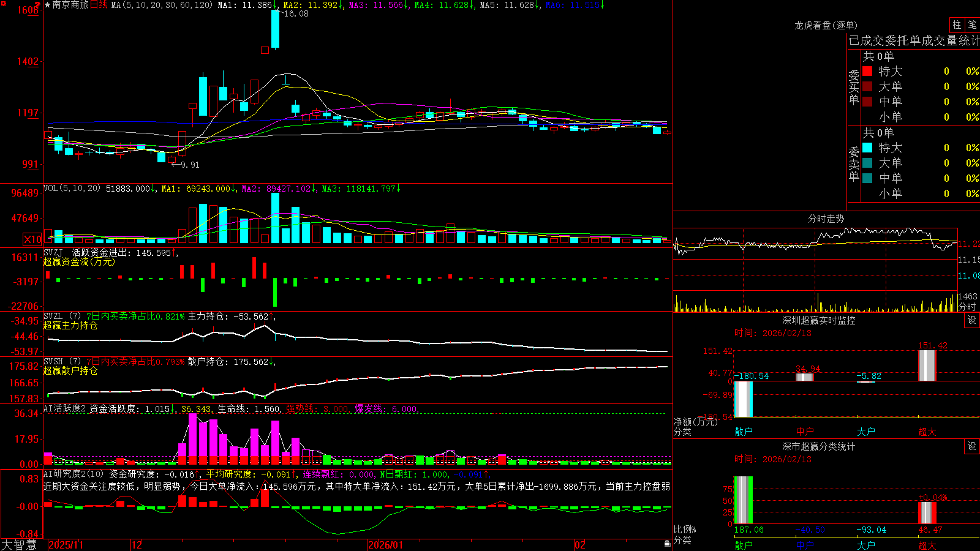
Task: Select the SVZL indicator label
Action: pos(53,316)
